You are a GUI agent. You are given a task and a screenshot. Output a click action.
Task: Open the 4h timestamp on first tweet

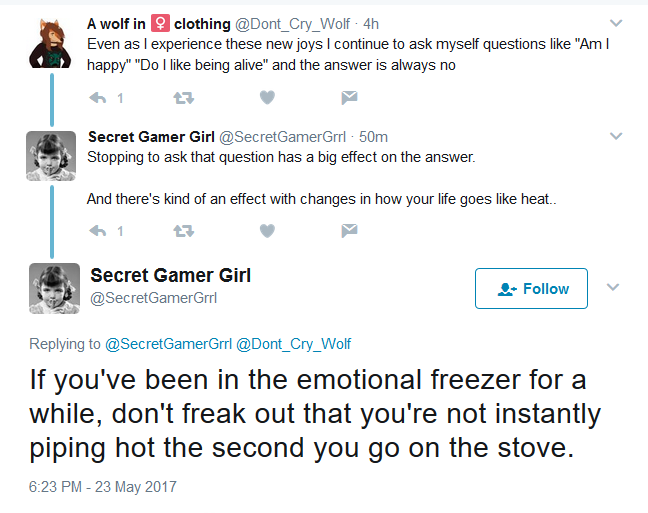click(371, 24)
